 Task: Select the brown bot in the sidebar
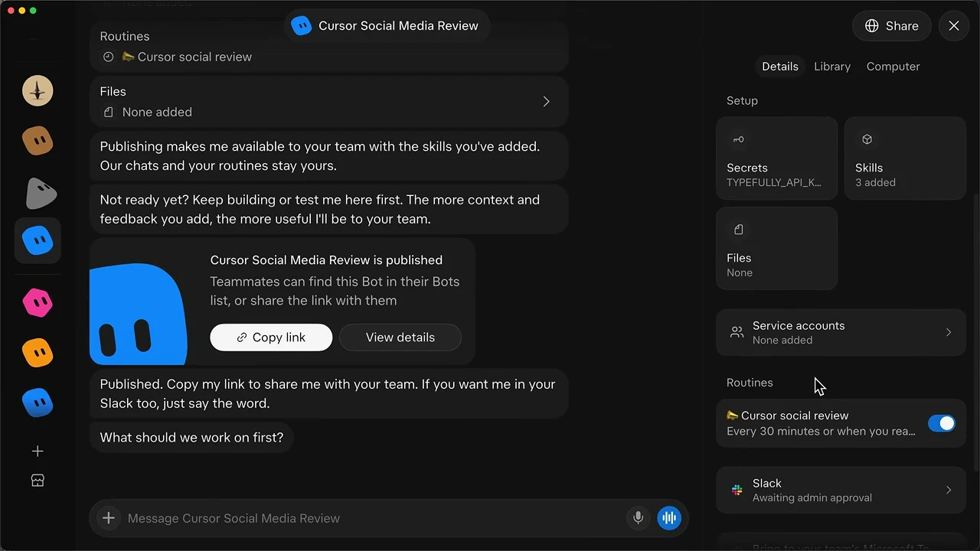(x=38, y=141)
